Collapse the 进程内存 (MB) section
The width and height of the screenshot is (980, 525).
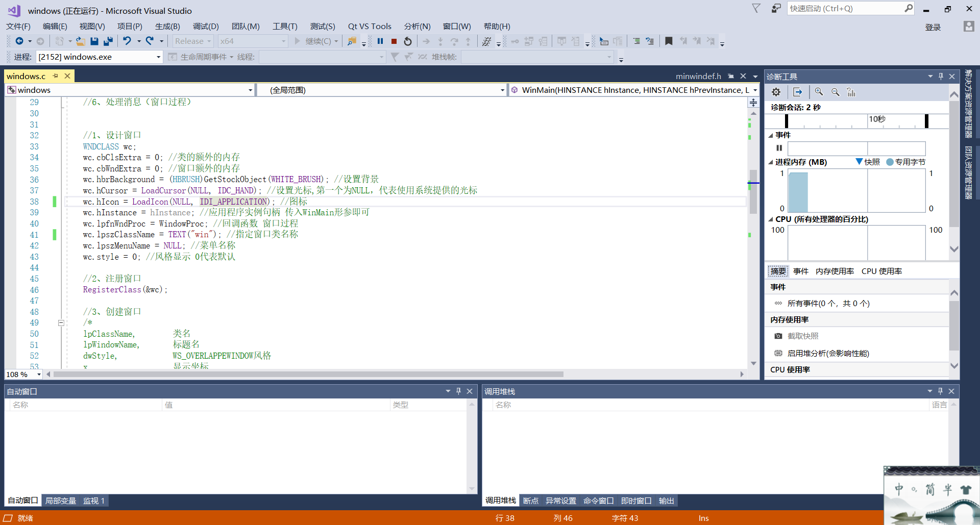771,162
